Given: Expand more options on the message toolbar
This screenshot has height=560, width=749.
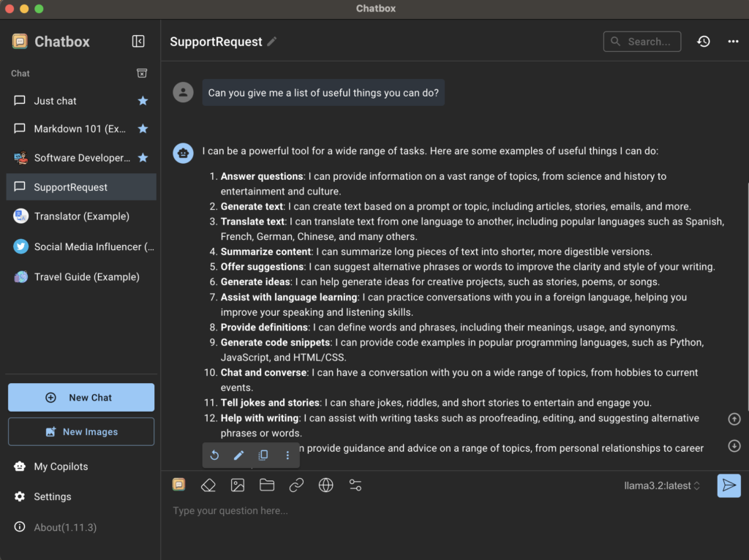Looking at the screenshot, I should 287,455.
